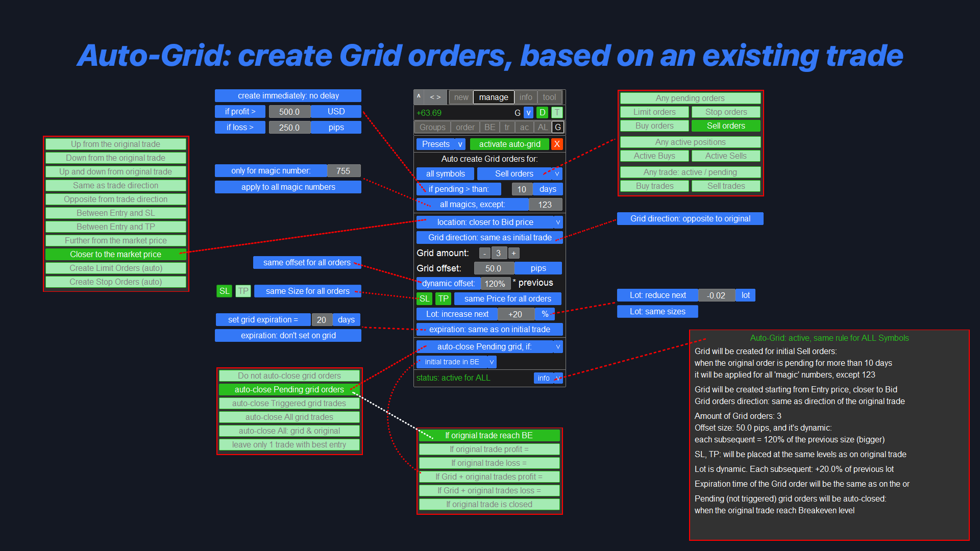Increase Grid amount with the plus stepper

coord(513,253)
